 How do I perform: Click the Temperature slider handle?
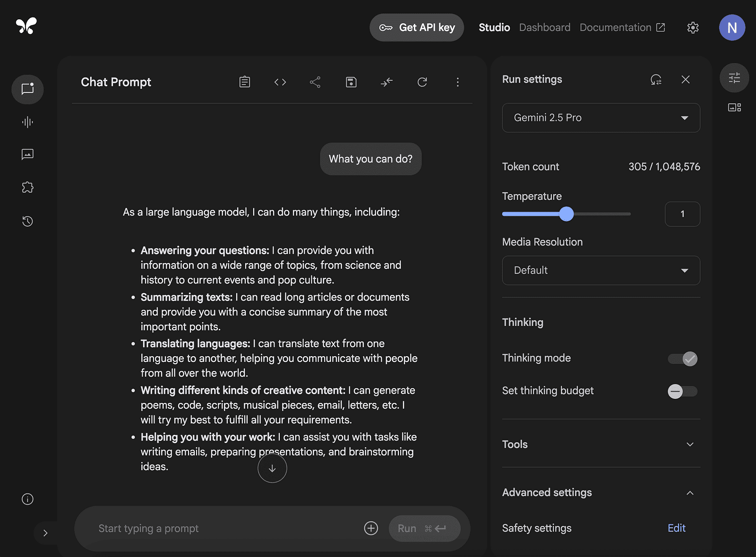coord(566,214)
